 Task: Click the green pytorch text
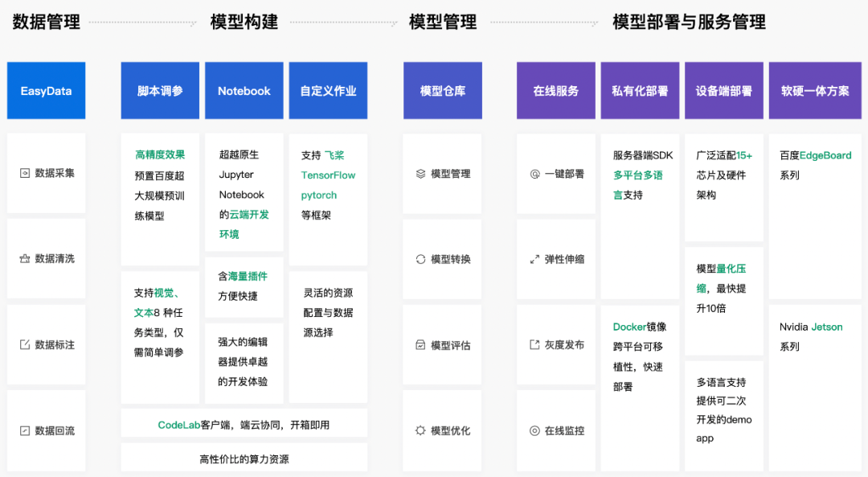coord(319,195)
